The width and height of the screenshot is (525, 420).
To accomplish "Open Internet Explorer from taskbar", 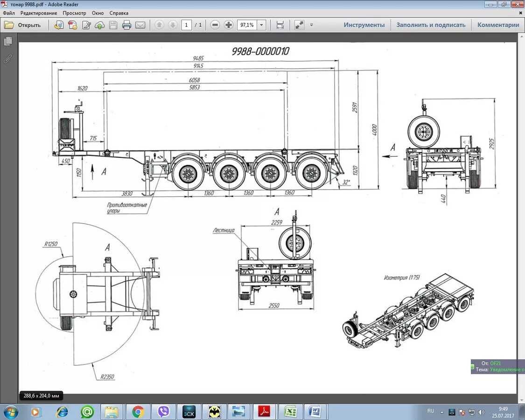I will coord(62,412).
